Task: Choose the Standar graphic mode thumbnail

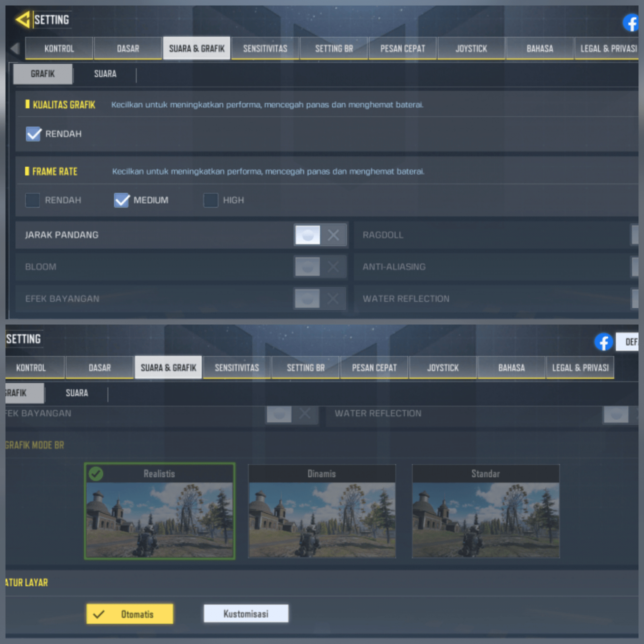Action: (x=485, y=518)
